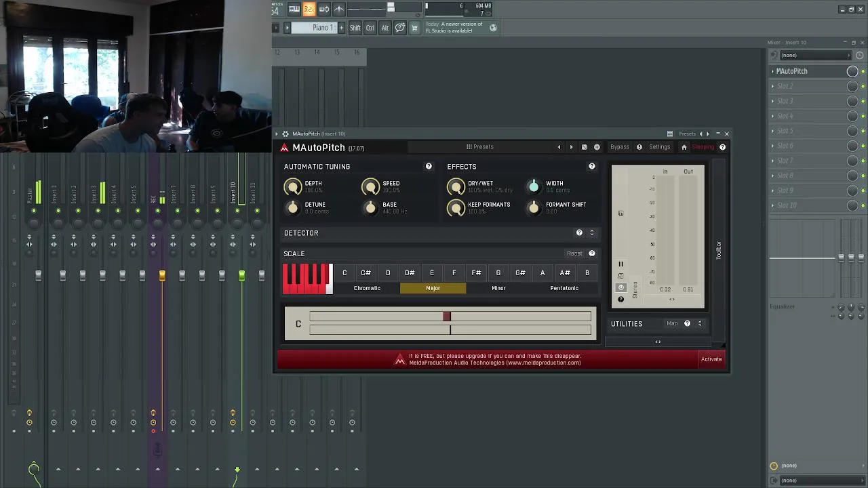Toggle the Shift key button

tap(355, 28)
